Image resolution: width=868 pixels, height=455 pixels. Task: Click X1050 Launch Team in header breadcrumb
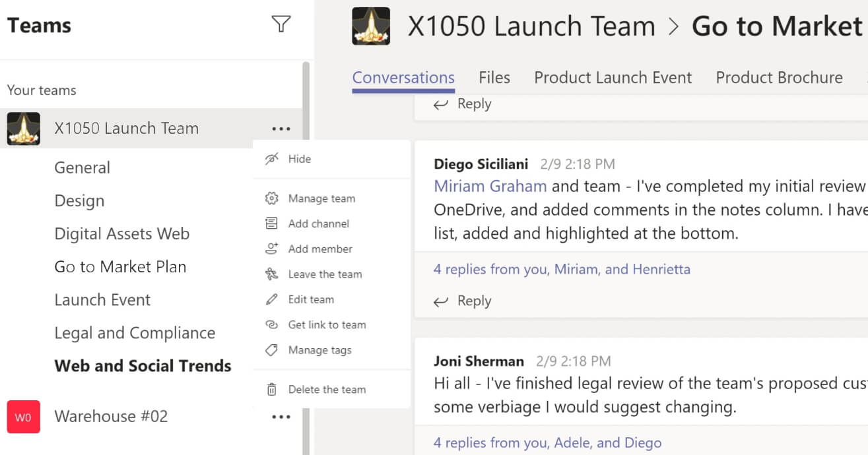pyautogui.click(x=531, y=26)
